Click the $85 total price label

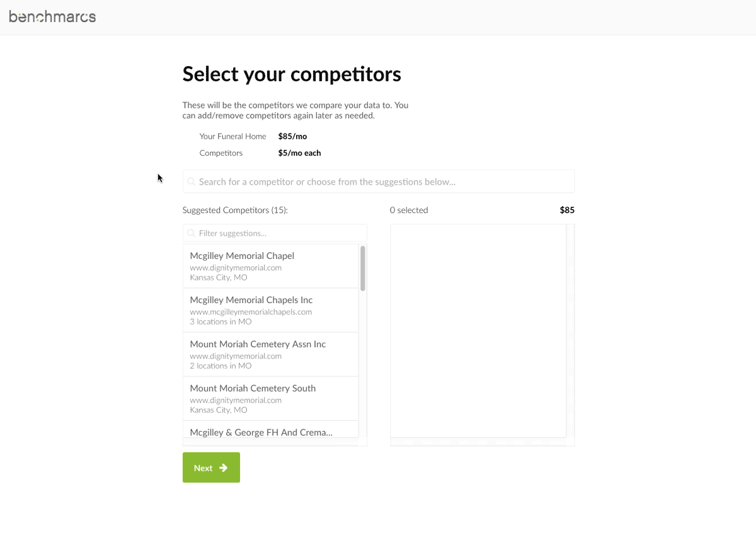(567, 210)
